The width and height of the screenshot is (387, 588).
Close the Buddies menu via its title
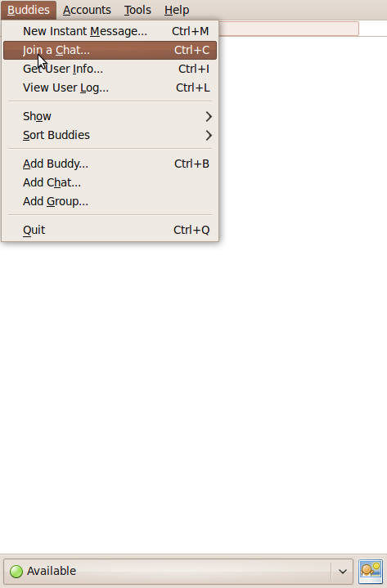coord(29,10)
